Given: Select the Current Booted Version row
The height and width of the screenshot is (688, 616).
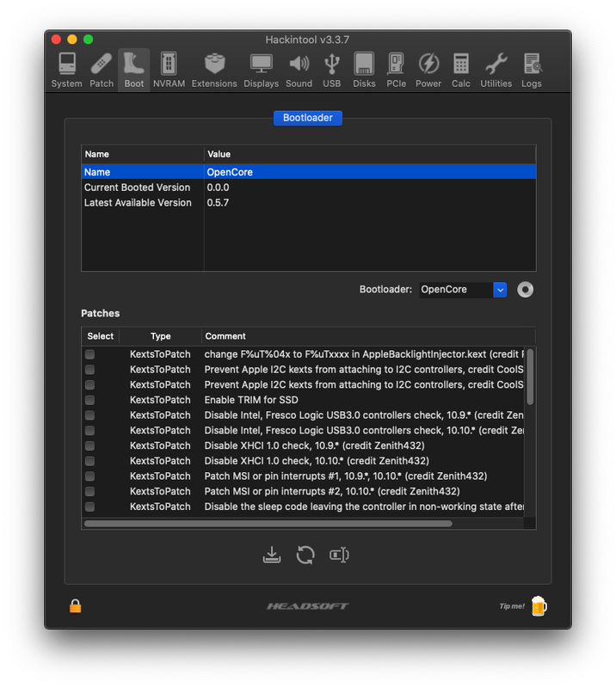Looking at the screenshot, I should click(x=309, y=187).
